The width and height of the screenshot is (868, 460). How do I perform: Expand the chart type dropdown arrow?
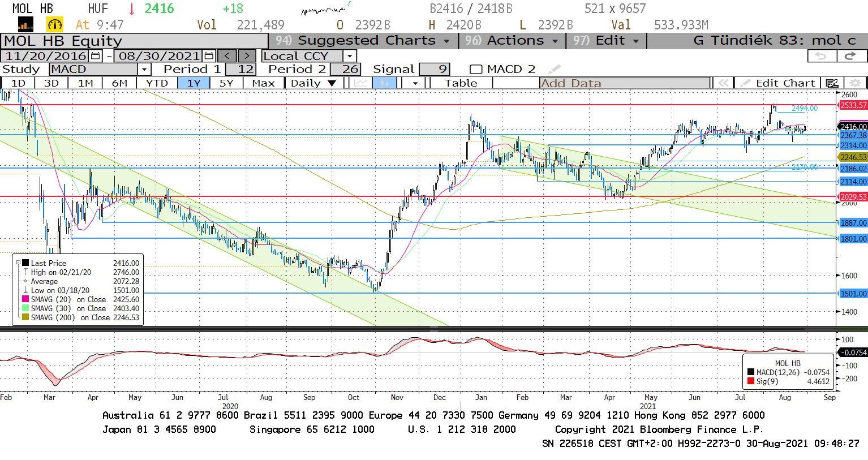click(x=415, y=83)
